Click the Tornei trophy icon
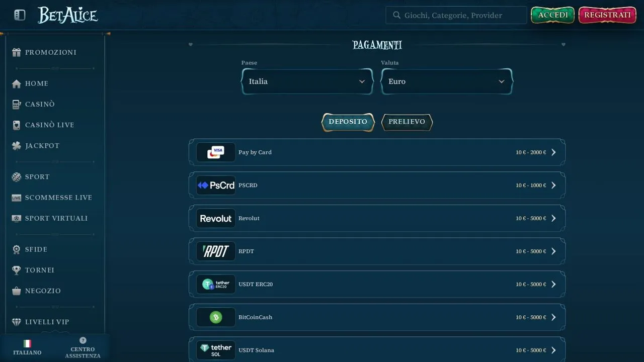The height and width of the screenshot is (362, 644). click(17, 270)
